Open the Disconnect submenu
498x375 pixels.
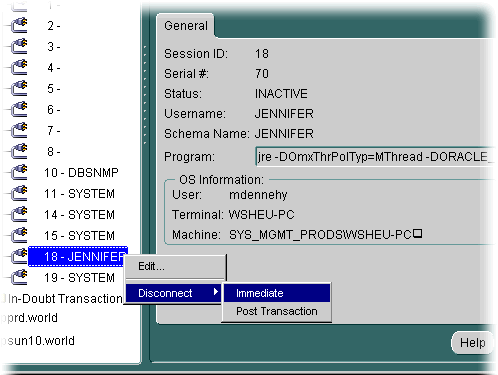173,293
